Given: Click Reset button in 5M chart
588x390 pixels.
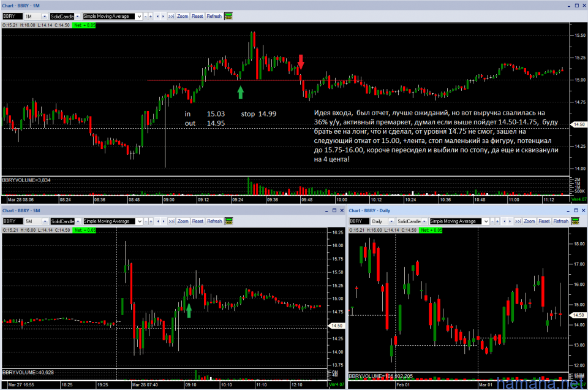Looking at the screenshot, I should point(198,221).
